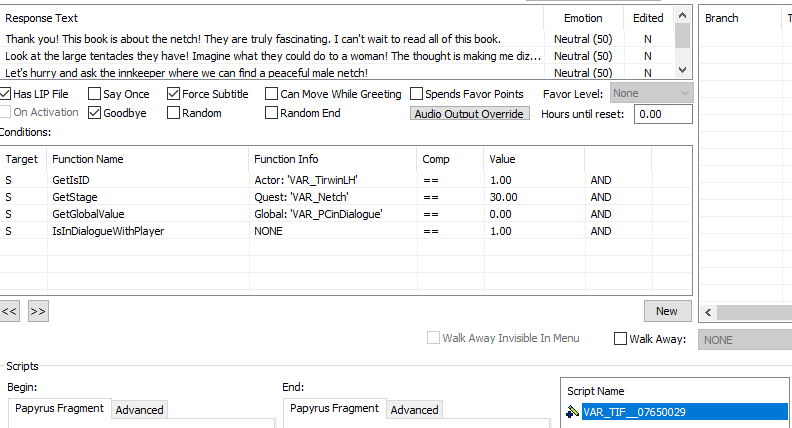
Task: Select the GetIsID condition row
Action: click(x=346, y=180)
